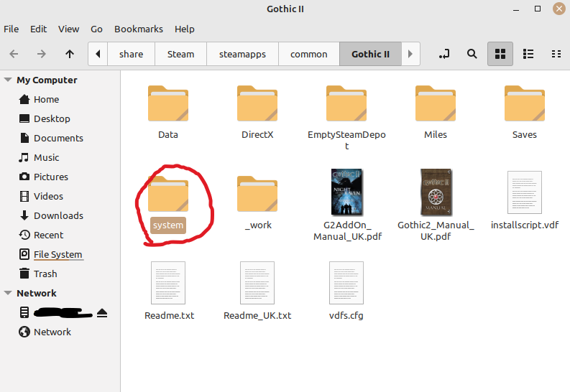Collapse the My Computer section
The height and width of the screenshot is (392, 570).
(8, 80)
